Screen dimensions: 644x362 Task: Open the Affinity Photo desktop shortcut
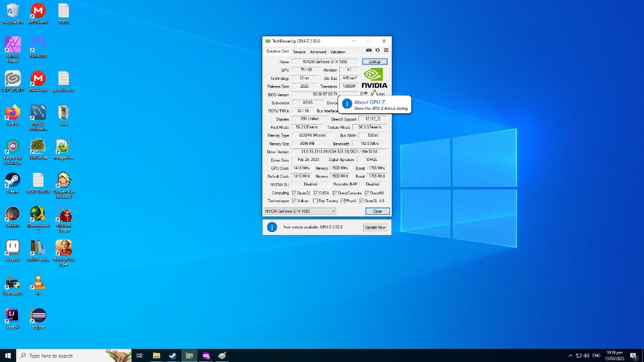13,49
